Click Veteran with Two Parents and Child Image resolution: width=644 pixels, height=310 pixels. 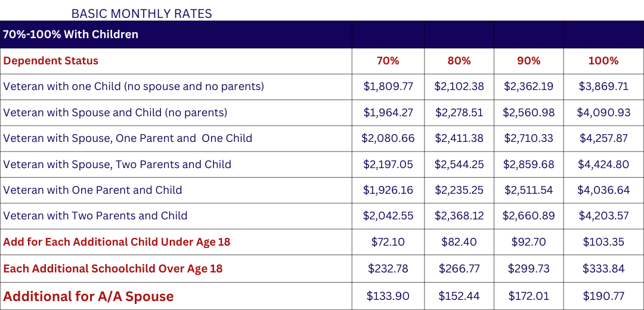click(95, 216)
